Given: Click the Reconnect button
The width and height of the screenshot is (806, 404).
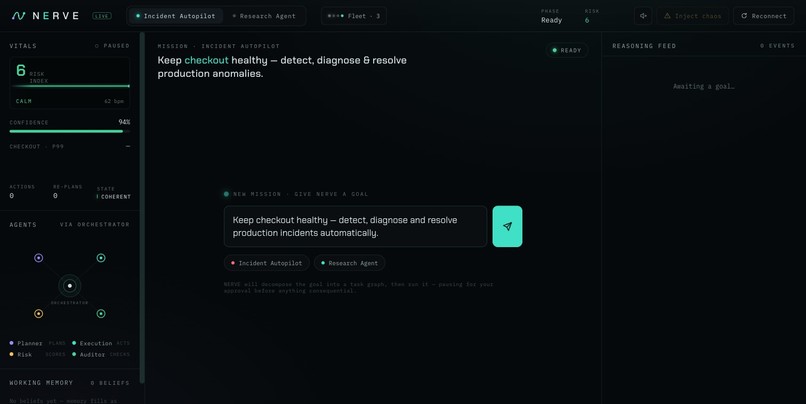Looking at the screenshot, I should [x=763, y=16].
